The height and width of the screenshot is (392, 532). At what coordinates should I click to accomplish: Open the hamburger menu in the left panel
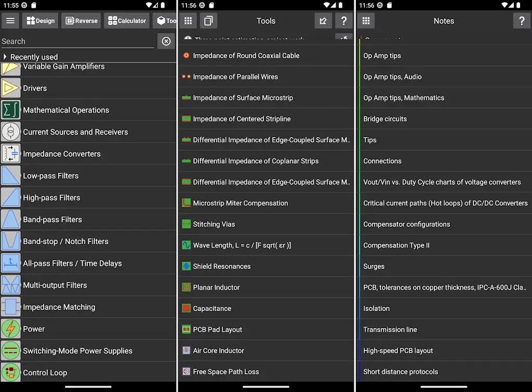(10, 21)
